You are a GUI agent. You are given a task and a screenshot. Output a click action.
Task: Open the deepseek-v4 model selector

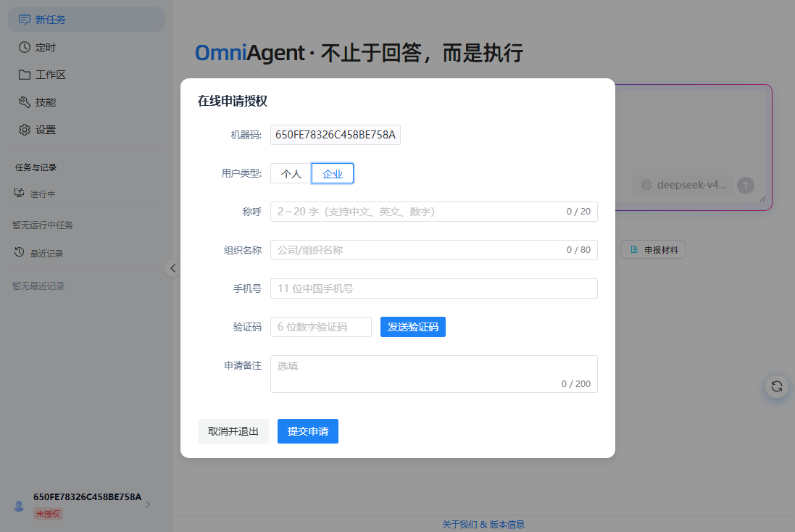(683, 185)
